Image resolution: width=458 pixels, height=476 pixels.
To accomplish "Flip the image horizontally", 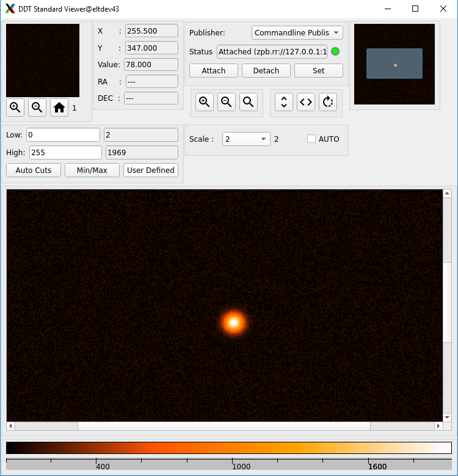I will [306, 103].
